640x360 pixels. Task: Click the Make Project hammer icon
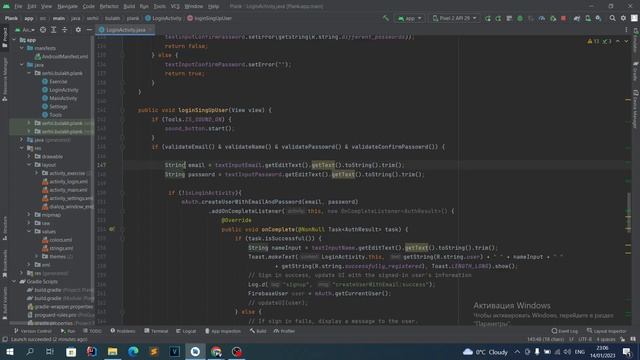pyautogui.click(x=386, y=18)
